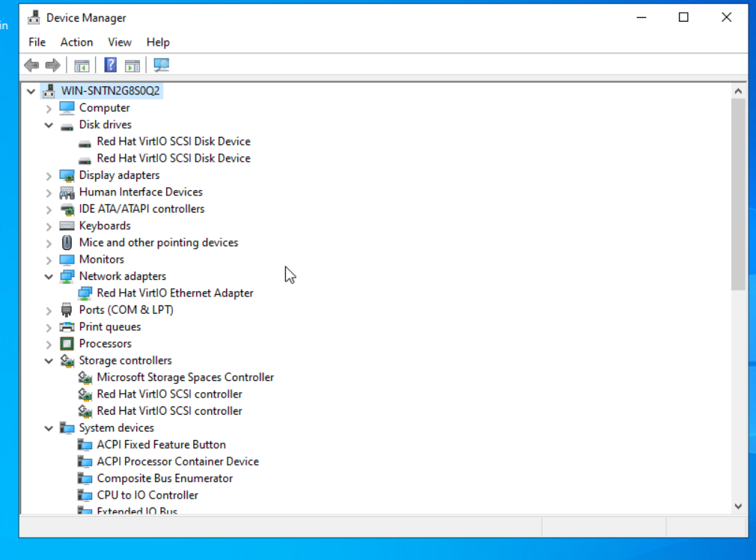Click the Processors chip icon
Viewport: 756px width, 560px height.
click(x=67, y=344)
